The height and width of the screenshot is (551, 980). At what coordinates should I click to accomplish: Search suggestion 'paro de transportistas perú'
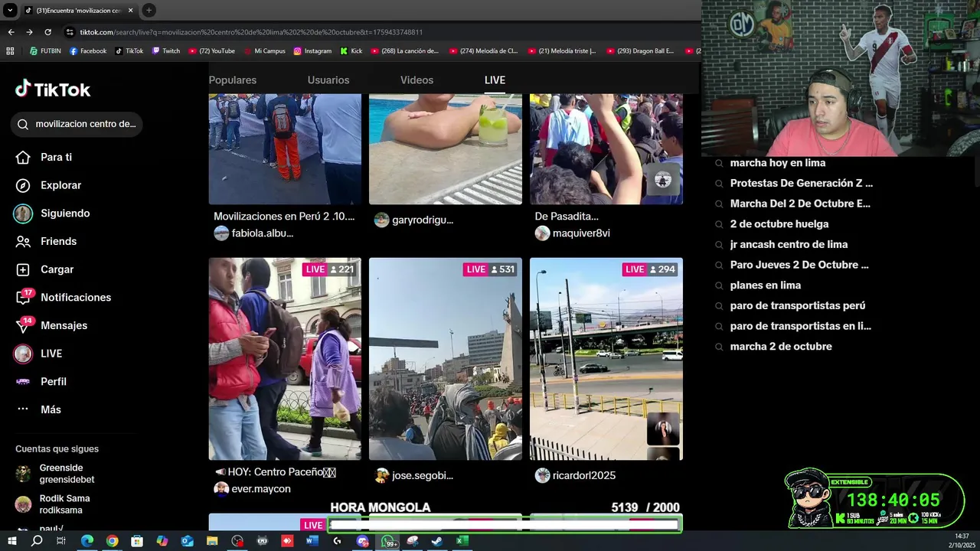(798, 306)
